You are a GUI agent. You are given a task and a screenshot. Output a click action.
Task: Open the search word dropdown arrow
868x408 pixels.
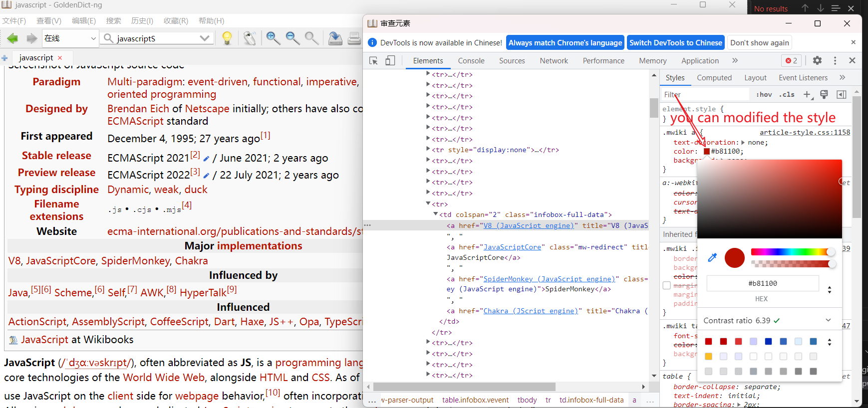(x=204, y=38)
